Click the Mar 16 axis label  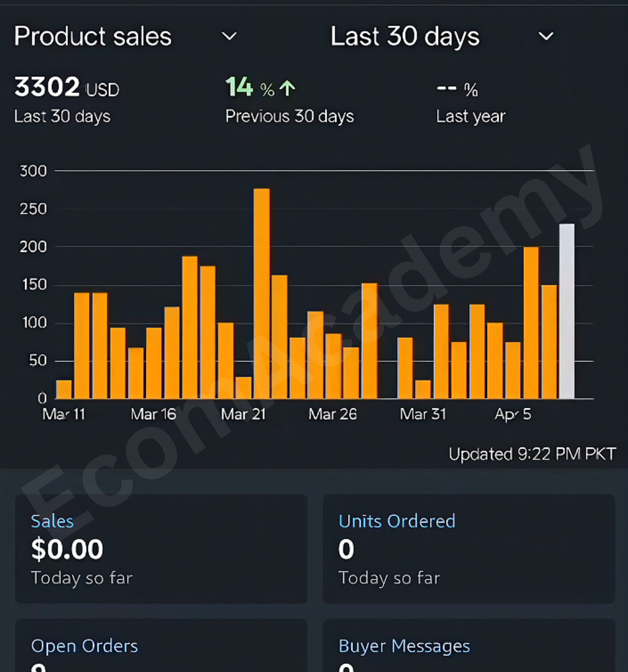[154, 414]
